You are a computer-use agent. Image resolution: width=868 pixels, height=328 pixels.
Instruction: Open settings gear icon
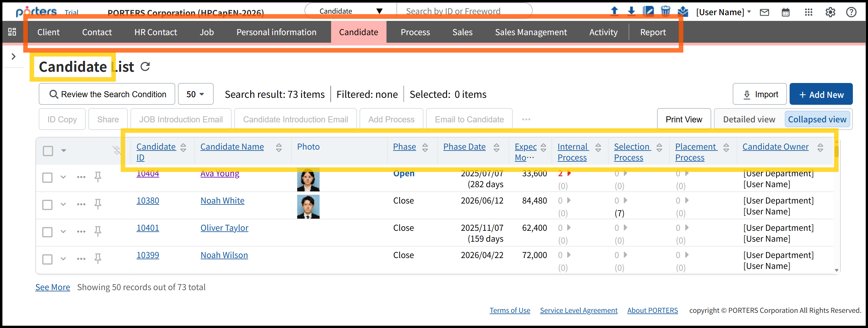[x=830, y=12]
